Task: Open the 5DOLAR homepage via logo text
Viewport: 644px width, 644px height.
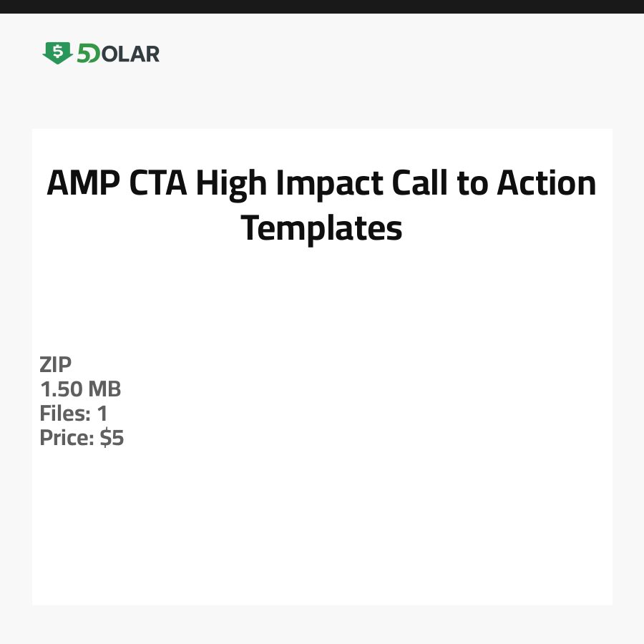Action: (x=118, y=54)
